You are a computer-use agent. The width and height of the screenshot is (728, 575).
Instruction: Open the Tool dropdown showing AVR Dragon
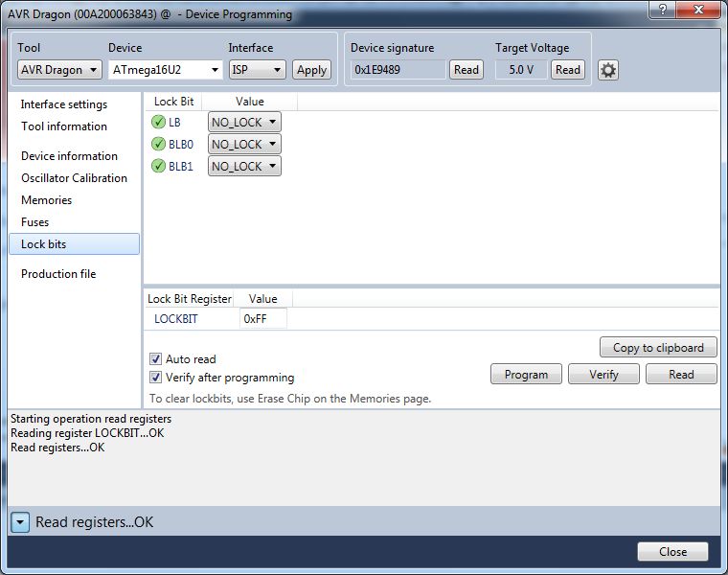click(x=59, y=70)
